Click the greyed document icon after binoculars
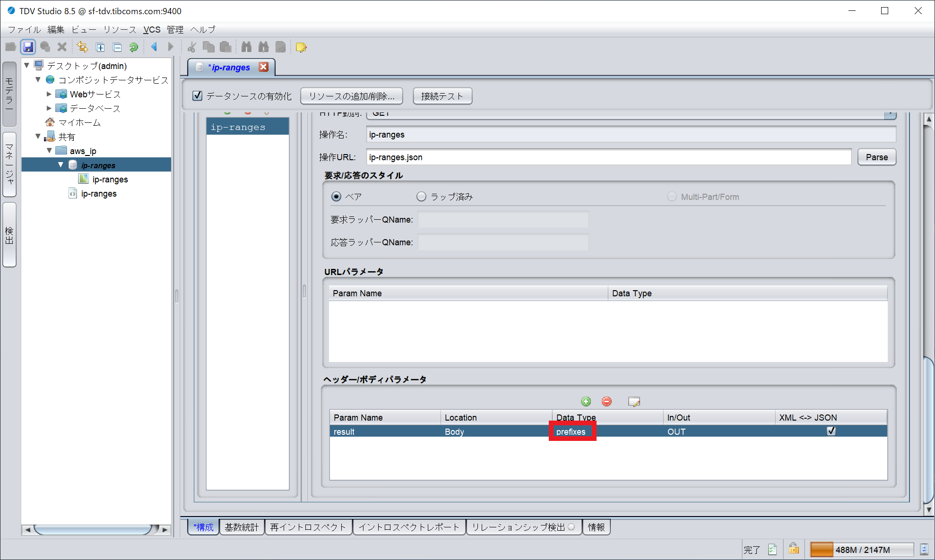The width and height of the screenshot is (935, 560). click(281, 47)
